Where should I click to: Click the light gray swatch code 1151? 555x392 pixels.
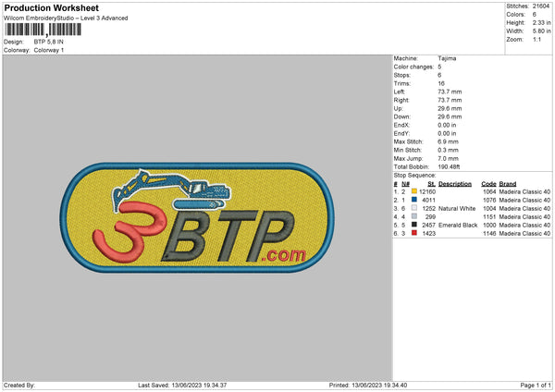(414, 216)
